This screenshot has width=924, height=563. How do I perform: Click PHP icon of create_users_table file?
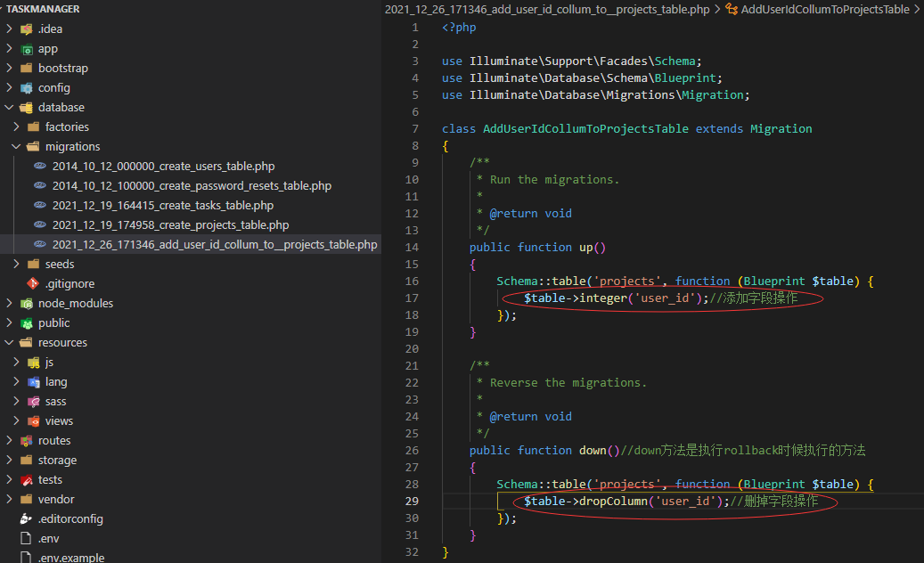coord(40,166)
